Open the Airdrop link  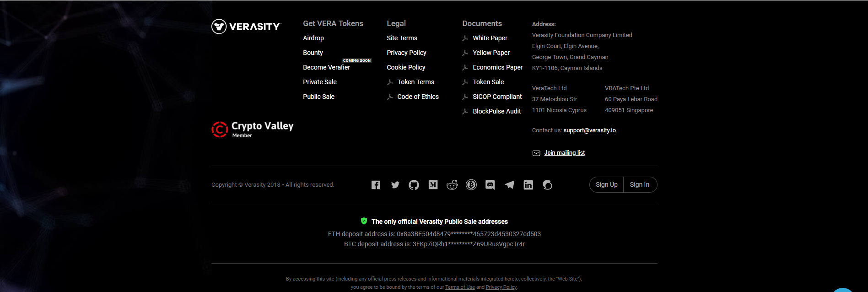[313, 38]
